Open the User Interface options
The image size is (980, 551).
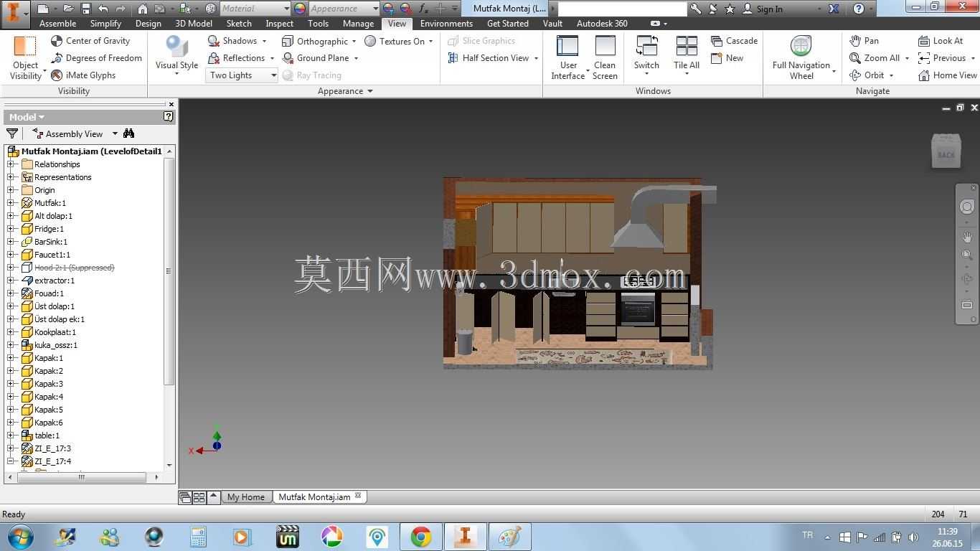click(568, 57)
